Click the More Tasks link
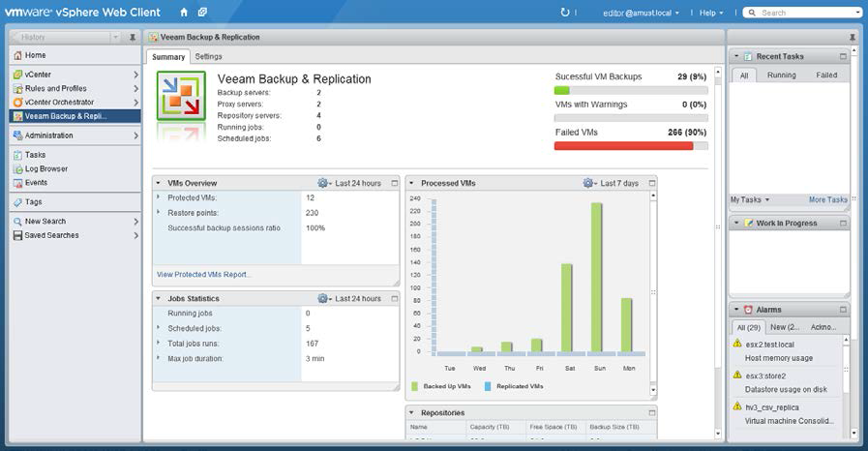Viewport: 868px width, 451px height. coord(828,199)
